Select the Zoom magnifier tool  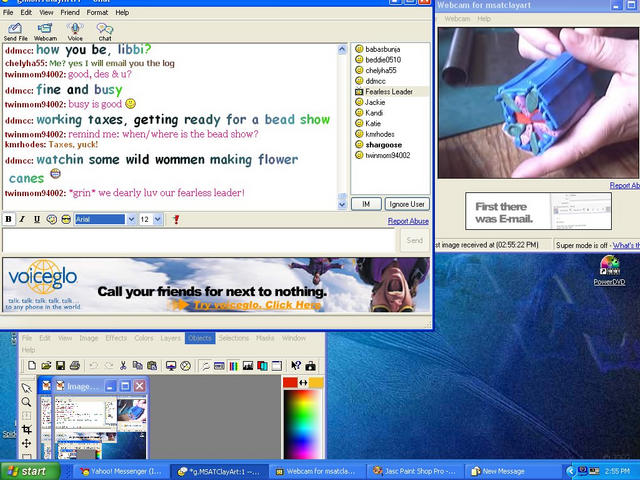click(27, 402)
